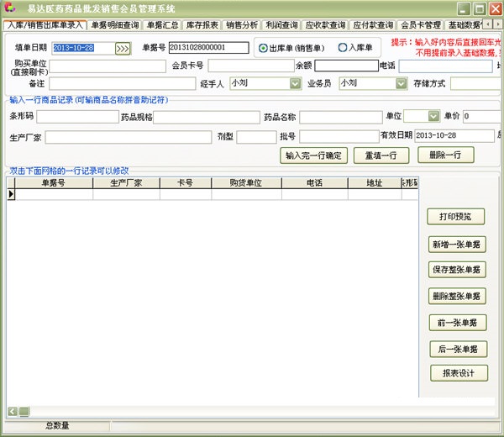Click the app logo in title bar
The width and height of the screenshot is (504, 437).
[10, 8]
